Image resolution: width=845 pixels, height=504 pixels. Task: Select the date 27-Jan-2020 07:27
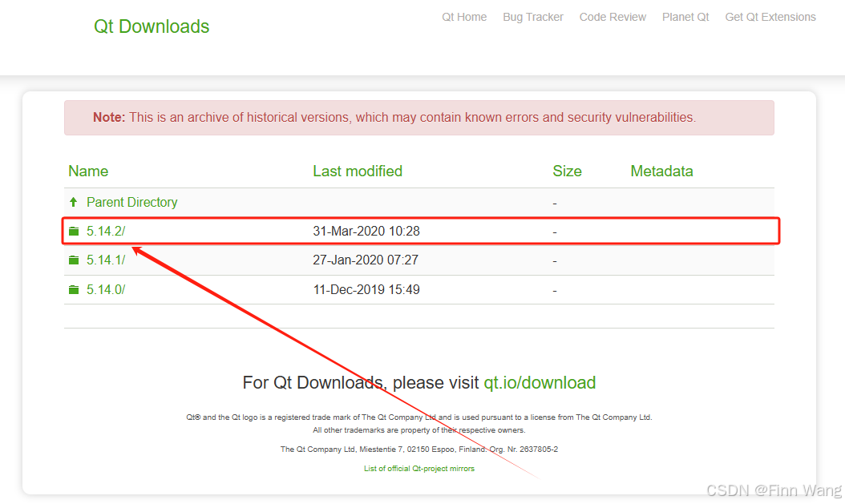point(366,260)
